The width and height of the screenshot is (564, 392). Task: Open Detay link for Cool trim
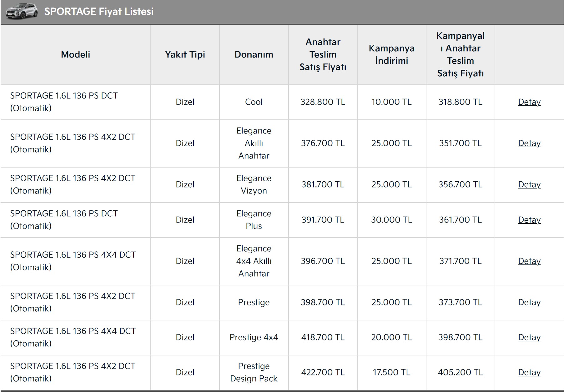[x=529, y=102]
